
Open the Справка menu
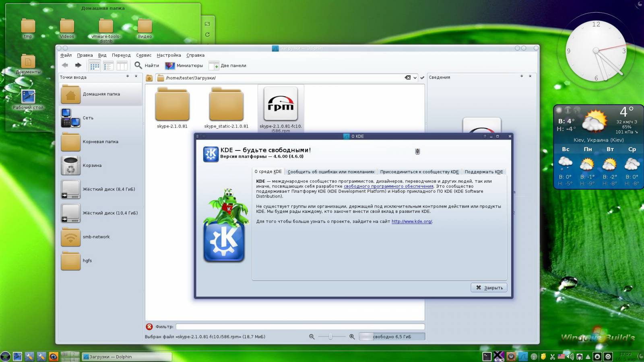[195, 55]
